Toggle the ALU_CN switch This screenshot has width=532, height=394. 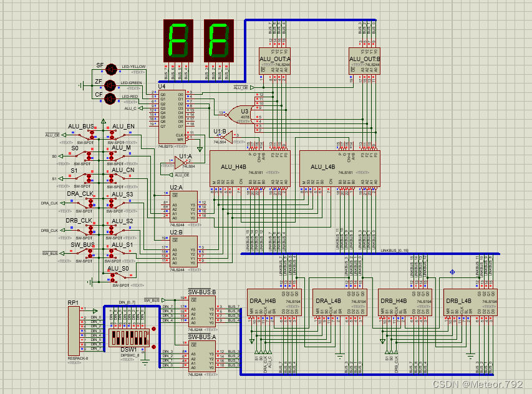point(117,178)
